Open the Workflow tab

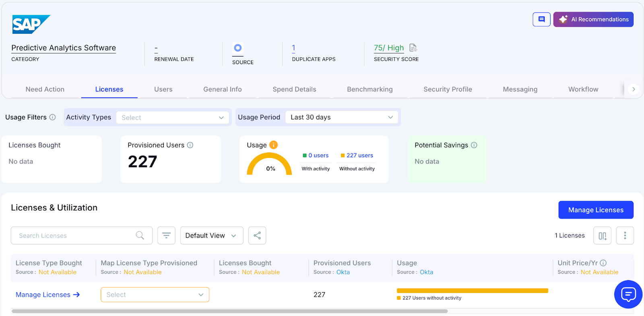tap(583, 89)
